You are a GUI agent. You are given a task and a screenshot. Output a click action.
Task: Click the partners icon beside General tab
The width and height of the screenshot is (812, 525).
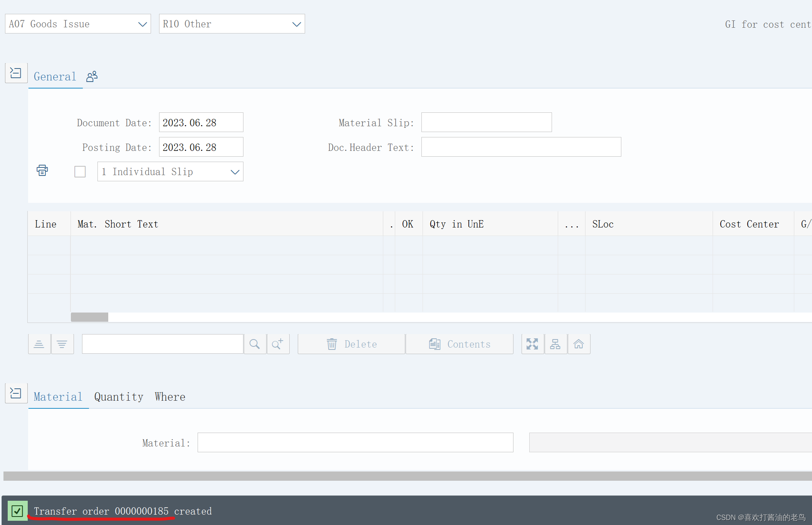click(x=91, y=76)
